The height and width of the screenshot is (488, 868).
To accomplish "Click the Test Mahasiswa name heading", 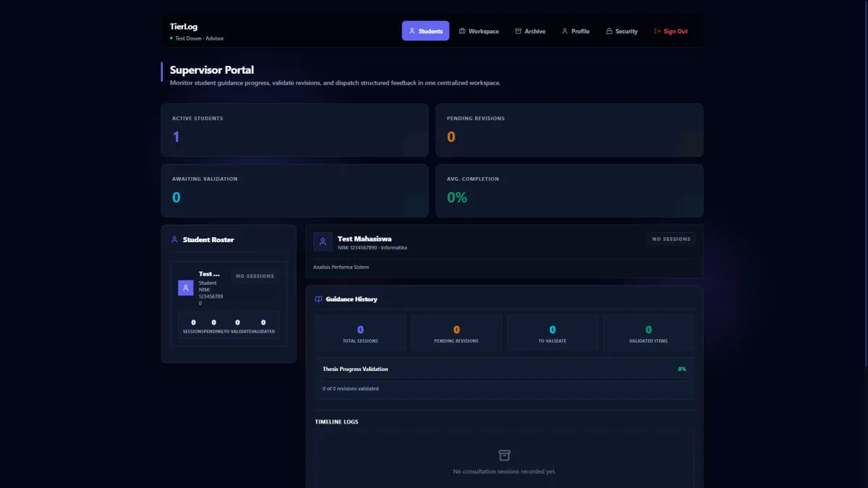I will [x=365, y=239].
